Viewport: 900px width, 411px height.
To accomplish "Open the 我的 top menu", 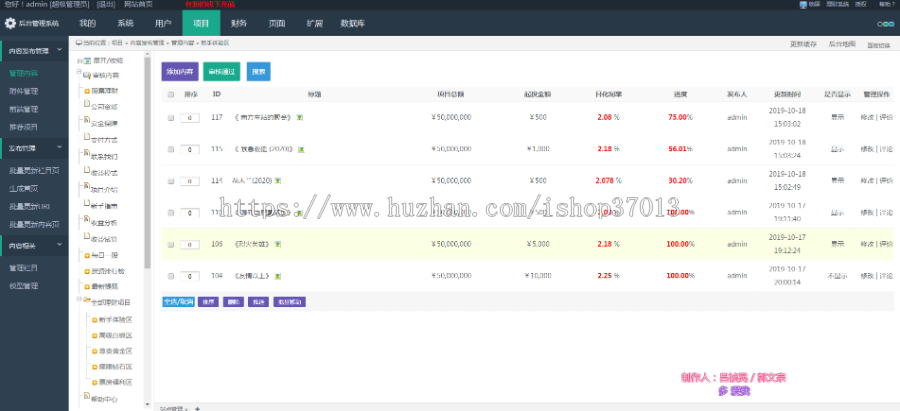I will [88, 24].
